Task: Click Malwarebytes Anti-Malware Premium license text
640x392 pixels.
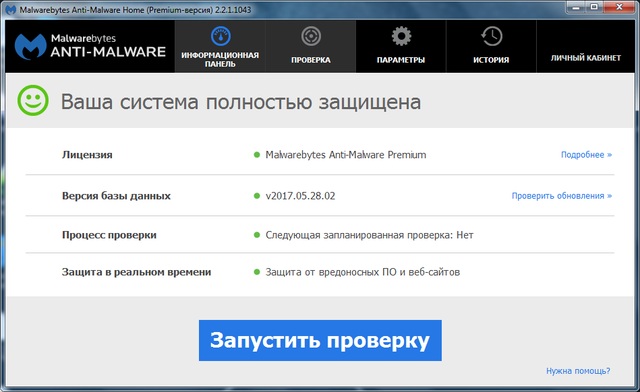Action: (x=346, y=155)
